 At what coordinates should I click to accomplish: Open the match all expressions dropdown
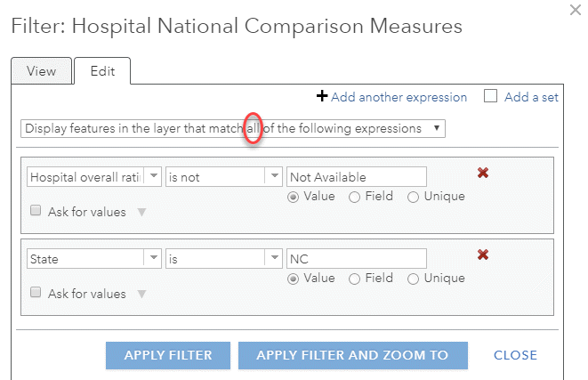[x=233, y=129]
